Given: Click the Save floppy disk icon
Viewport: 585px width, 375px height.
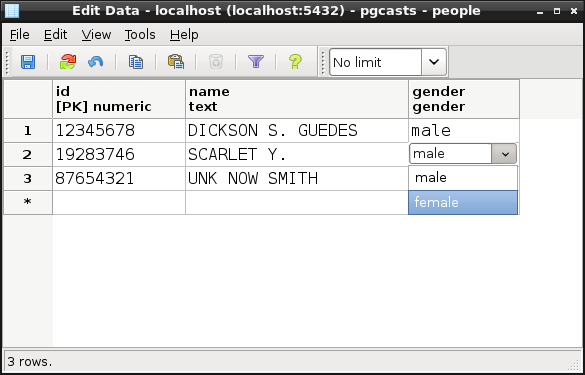Looking at the screenshot, I should [28, 62].
